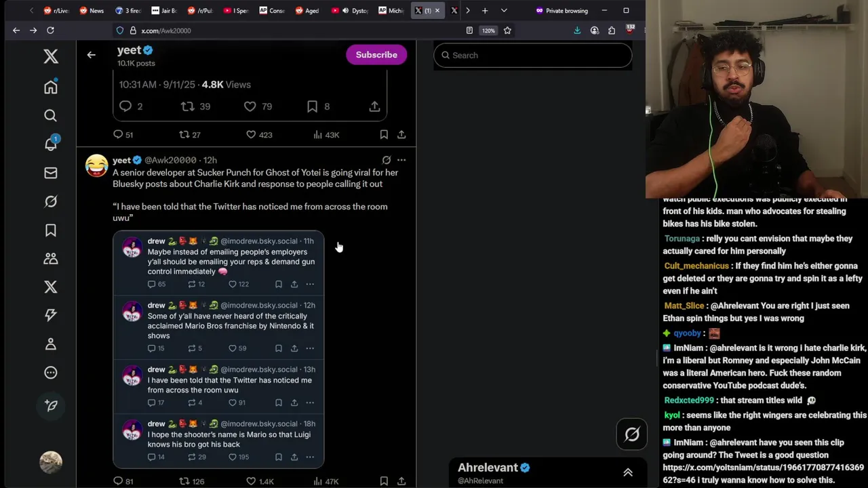Reply to the Sucker Punch tweet (81)

123,481
